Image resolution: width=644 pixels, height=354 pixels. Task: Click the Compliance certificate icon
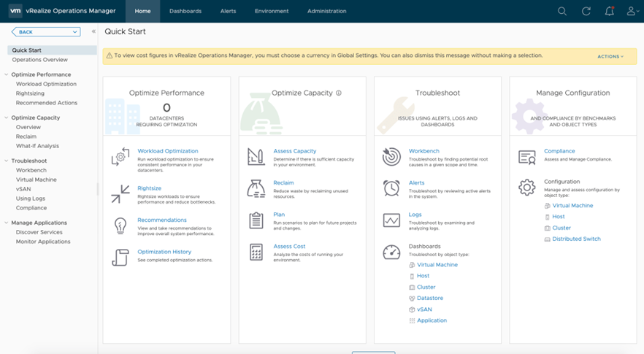click(527, 157)
